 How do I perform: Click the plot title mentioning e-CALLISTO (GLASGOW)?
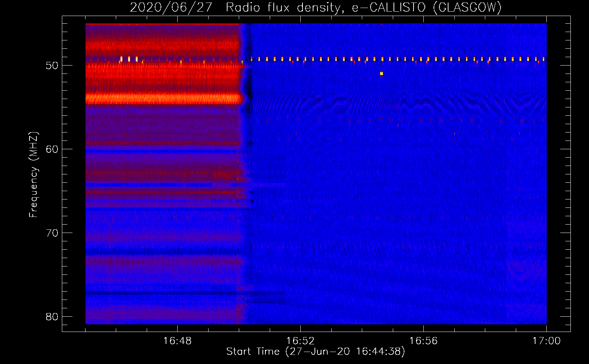tap(316, 7)
